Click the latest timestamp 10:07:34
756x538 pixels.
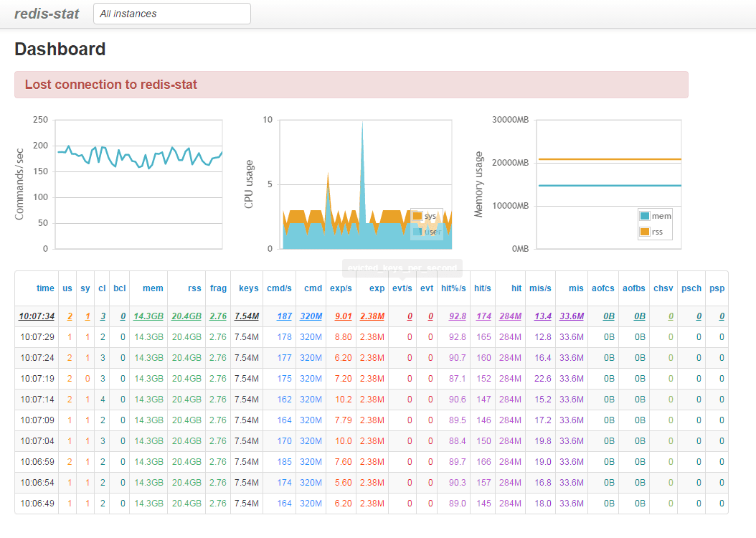coord(37,316)
